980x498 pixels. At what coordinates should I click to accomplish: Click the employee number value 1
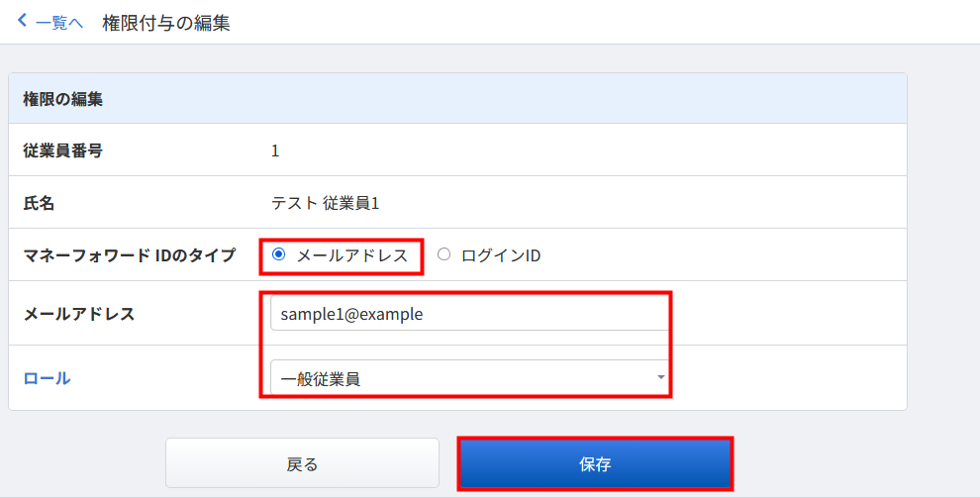pos(275,151)
